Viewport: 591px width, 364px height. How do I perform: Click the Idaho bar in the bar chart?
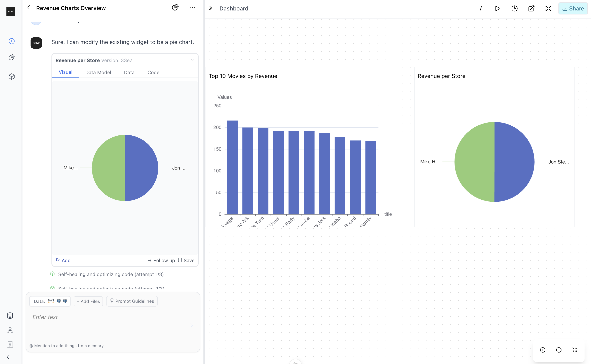[340, 176]
